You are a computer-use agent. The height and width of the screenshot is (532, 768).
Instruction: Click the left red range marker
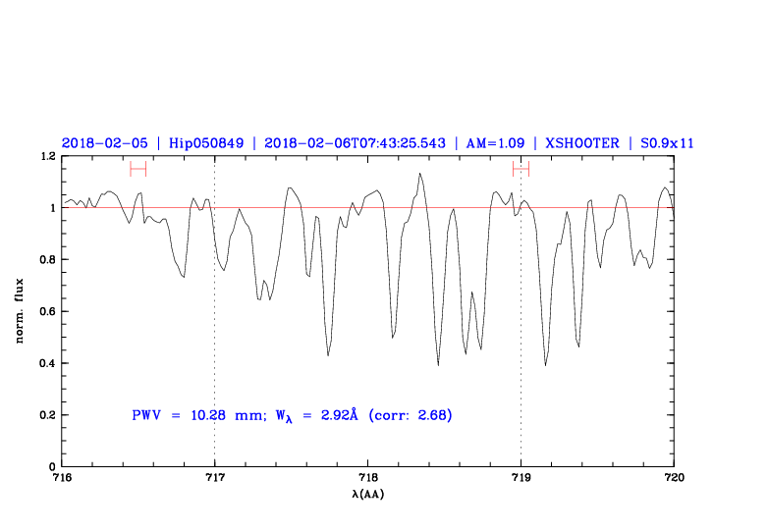point(137,169)
